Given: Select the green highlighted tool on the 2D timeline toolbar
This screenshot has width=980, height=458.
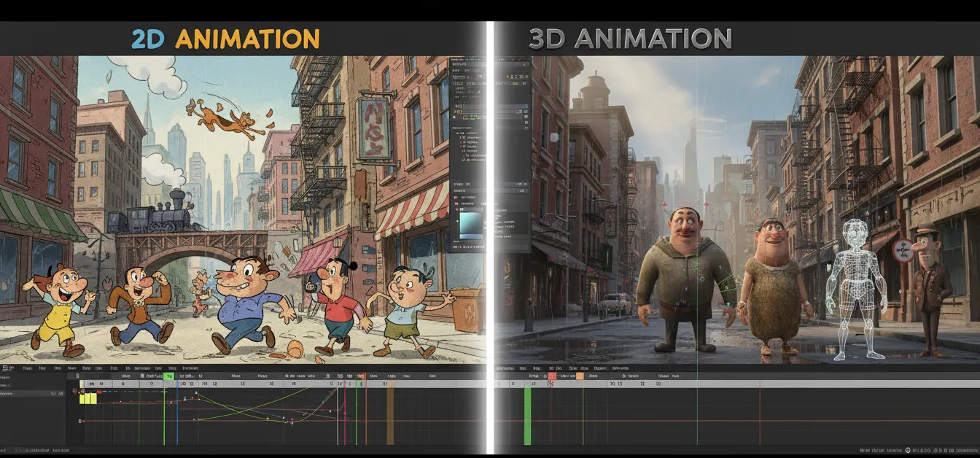Looking at the screenshot, I should point(168,376).
